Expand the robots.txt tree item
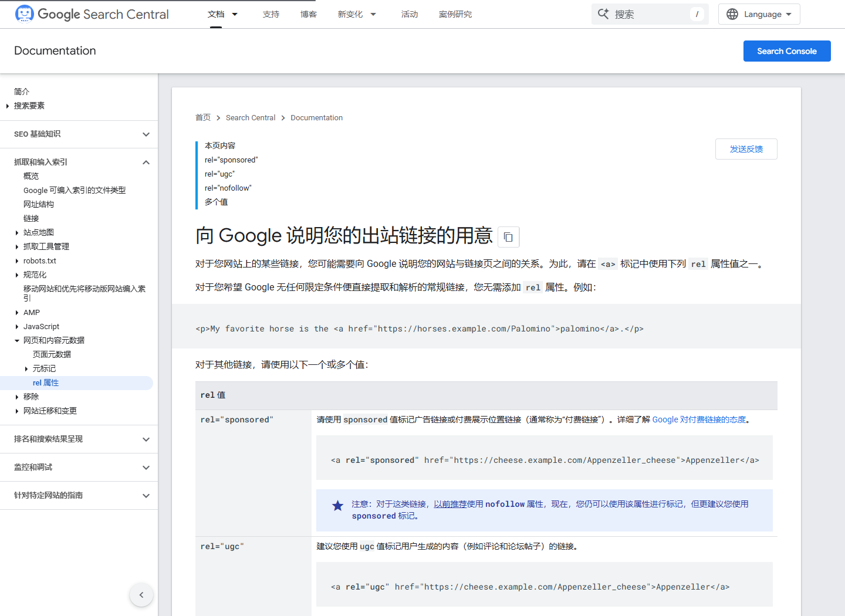 (x=17, y=261)
